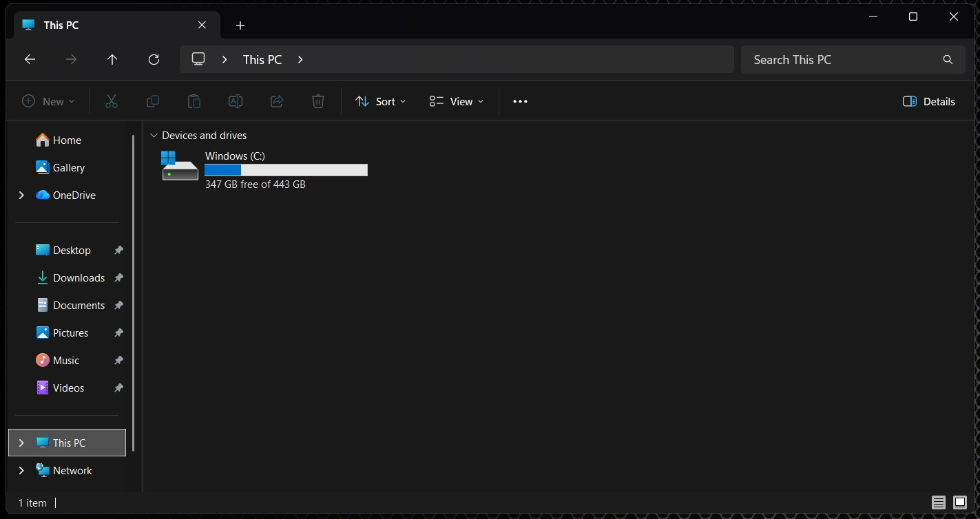Open Gallery in the navigation pane
The height and width of the screenshot is (519, 980).
pyautogui.click(x=61, y=168)
